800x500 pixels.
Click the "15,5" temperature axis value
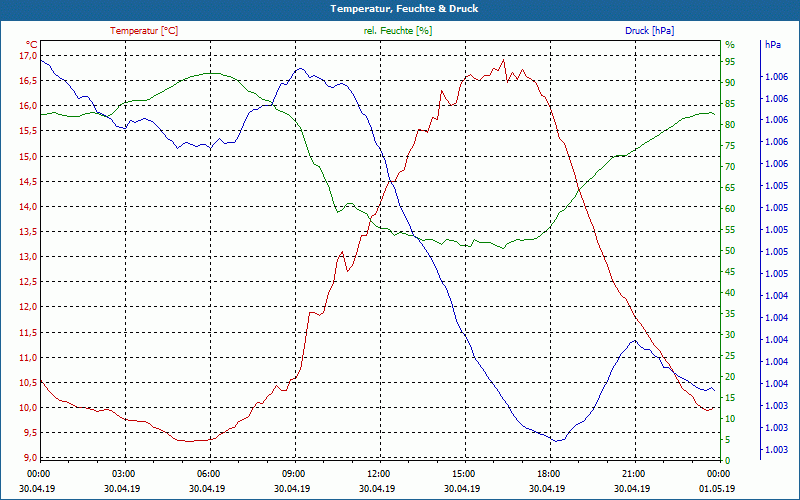(29, 131)
